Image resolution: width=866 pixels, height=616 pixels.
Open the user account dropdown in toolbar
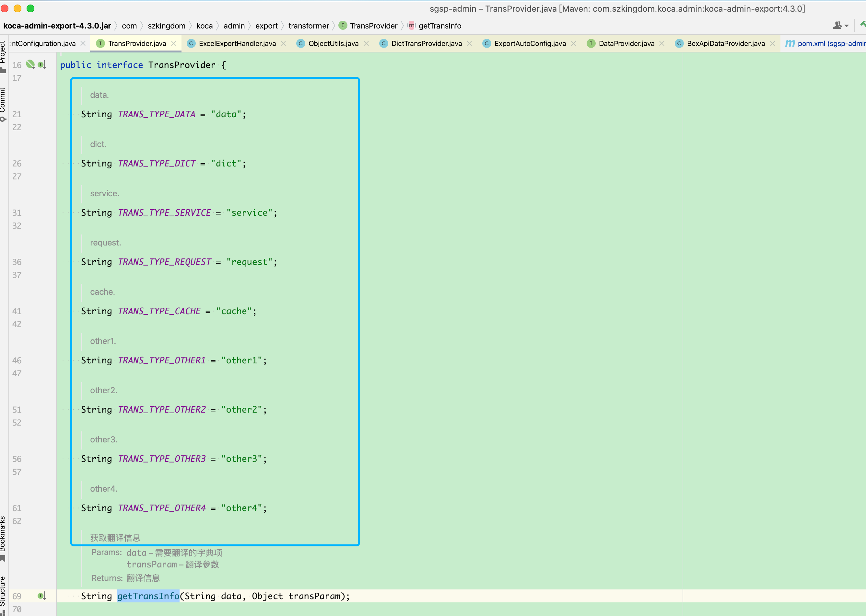[x=840, y=25]
